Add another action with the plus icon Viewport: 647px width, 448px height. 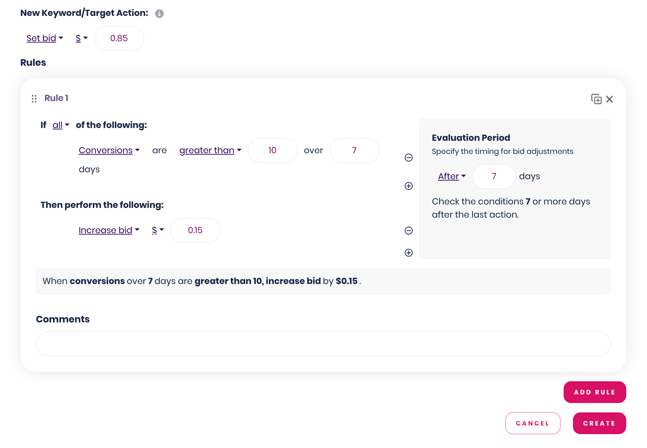click(x=408, y=253)
